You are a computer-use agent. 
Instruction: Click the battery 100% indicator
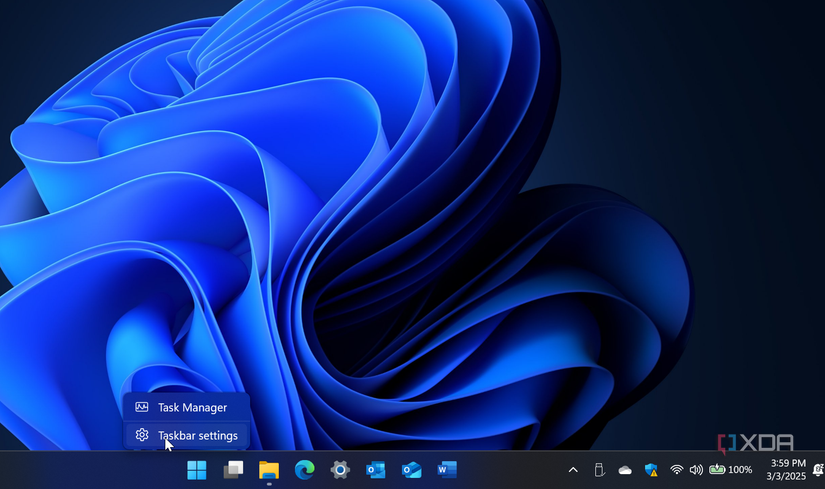coord(730,470)
